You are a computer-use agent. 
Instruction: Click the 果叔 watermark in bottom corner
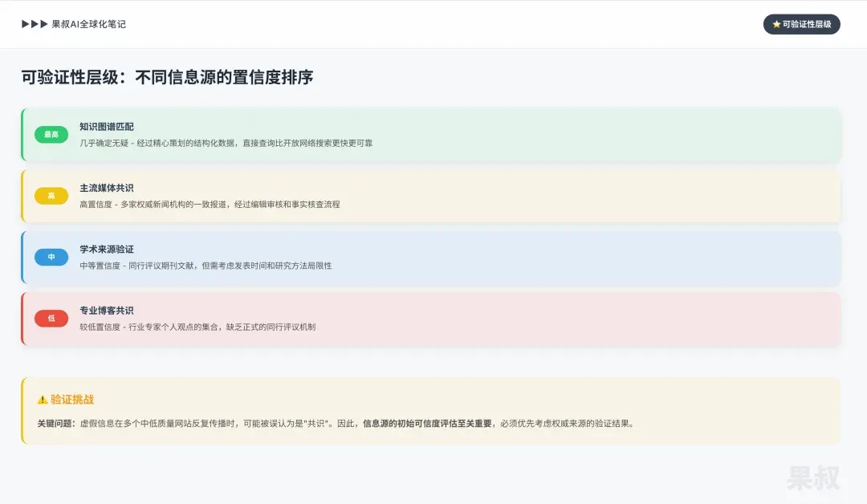point(813,478)
